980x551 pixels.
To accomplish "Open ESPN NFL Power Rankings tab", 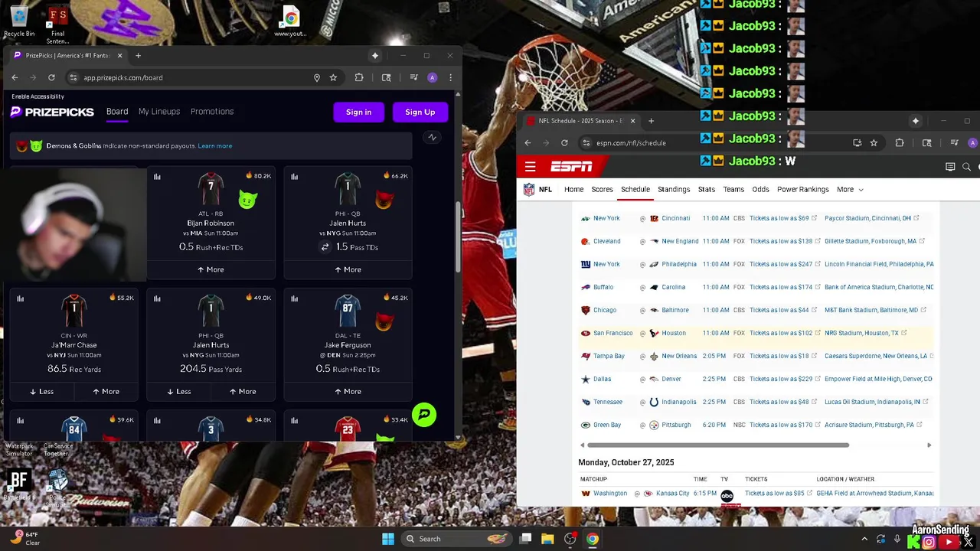I will point(803,190).
